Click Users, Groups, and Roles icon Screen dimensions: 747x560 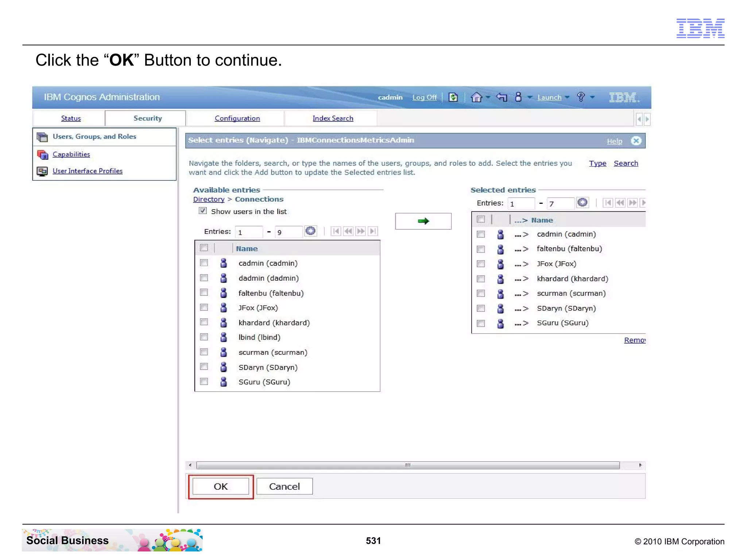pyautogui.click(x=42, y=137)
